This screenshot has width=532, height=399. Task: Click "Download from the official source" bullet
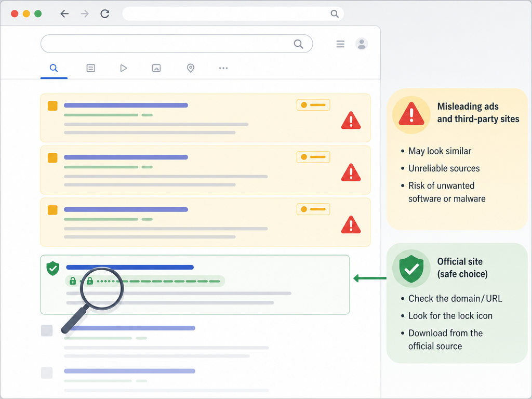coord(445,340)
